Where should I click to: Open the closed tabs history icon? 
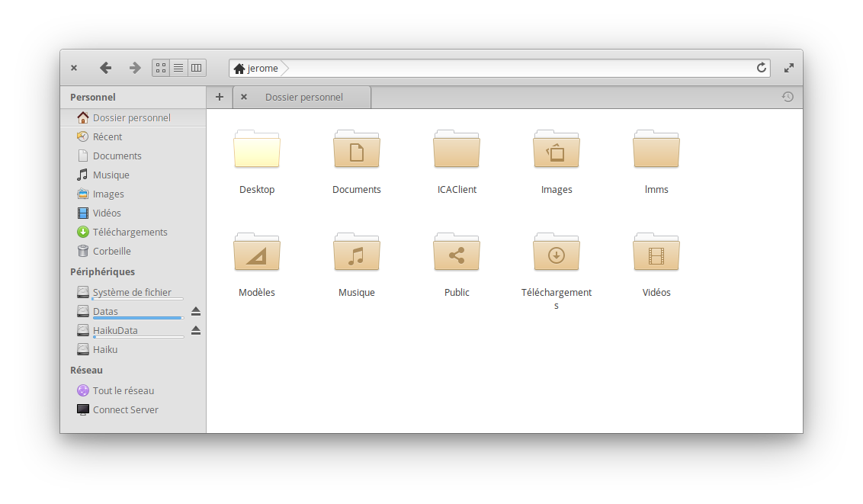pos(788,97)
